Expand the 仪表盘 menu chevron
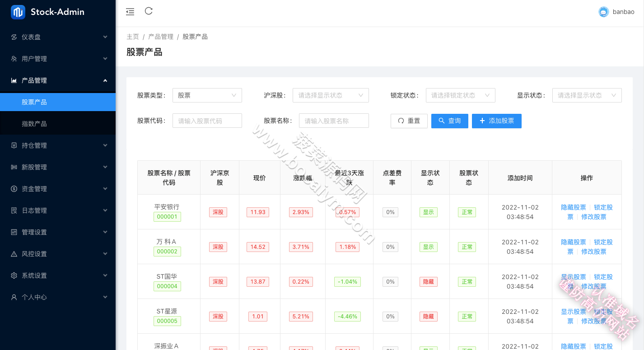The image size is (644, 350). point(105,37)
